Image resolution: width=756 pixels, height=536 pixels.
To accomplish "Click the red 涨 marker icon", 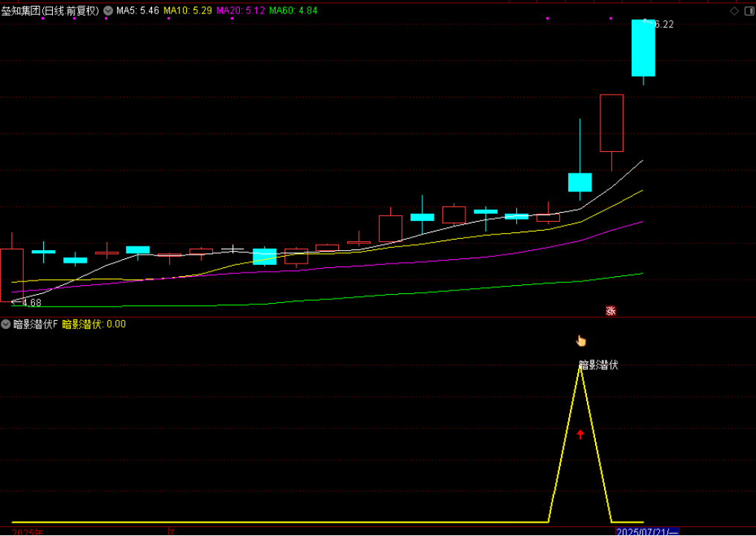I will point(611,310).
